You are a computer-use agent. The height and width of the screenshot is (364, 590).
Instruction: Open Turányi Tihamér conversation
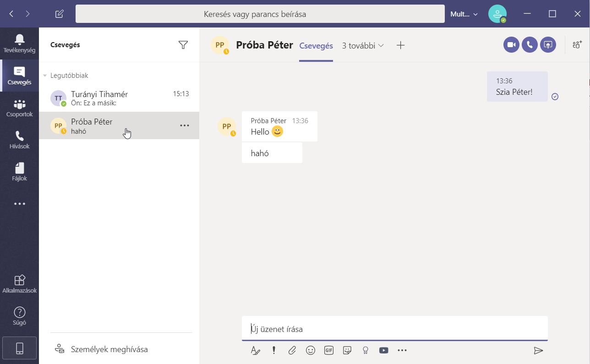coord(119,98)
